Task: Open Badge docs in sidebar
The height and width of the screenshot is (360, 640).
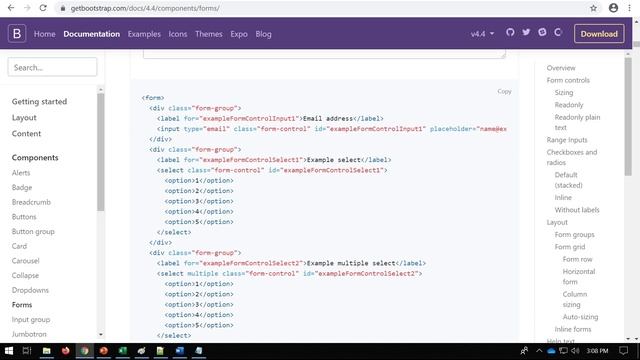Action: (22, 188)
